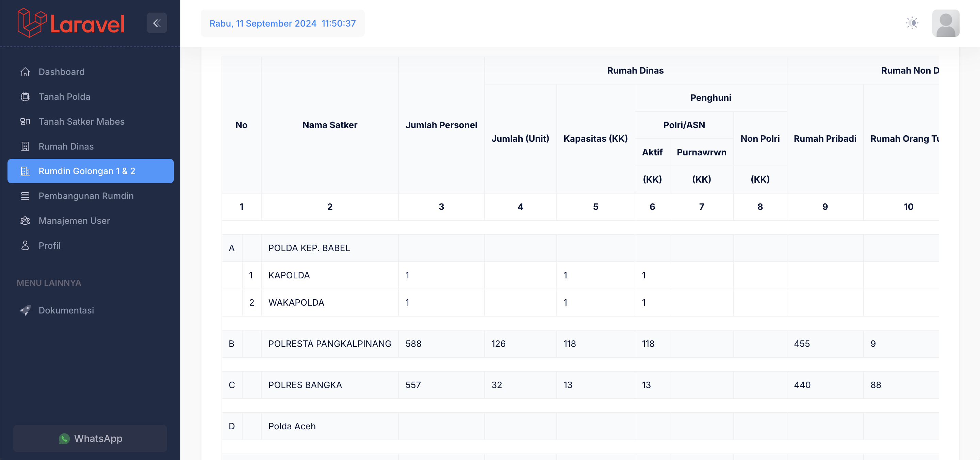Toggle light/dark theme sun icon

912,23
